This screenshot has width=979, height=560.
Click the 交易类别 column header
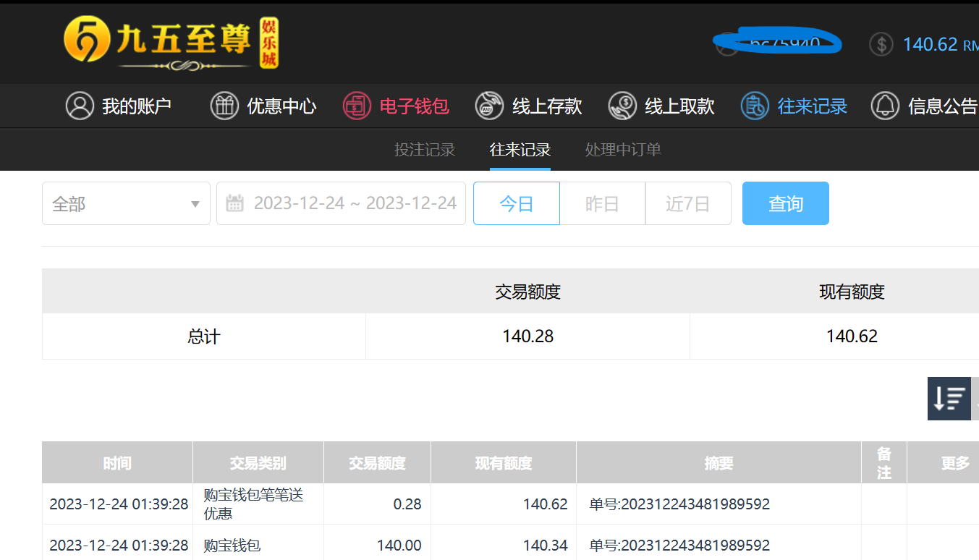coord(258,463)
